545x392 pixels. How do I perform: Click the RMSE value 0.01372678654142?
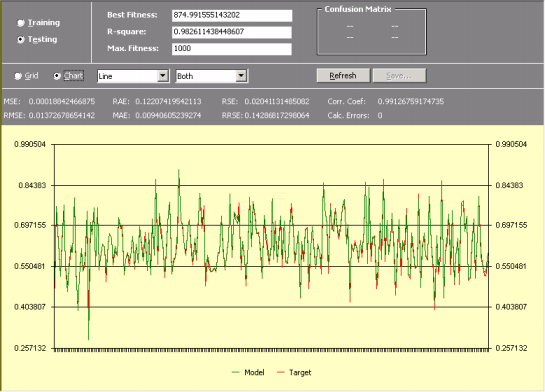(62, 116)
